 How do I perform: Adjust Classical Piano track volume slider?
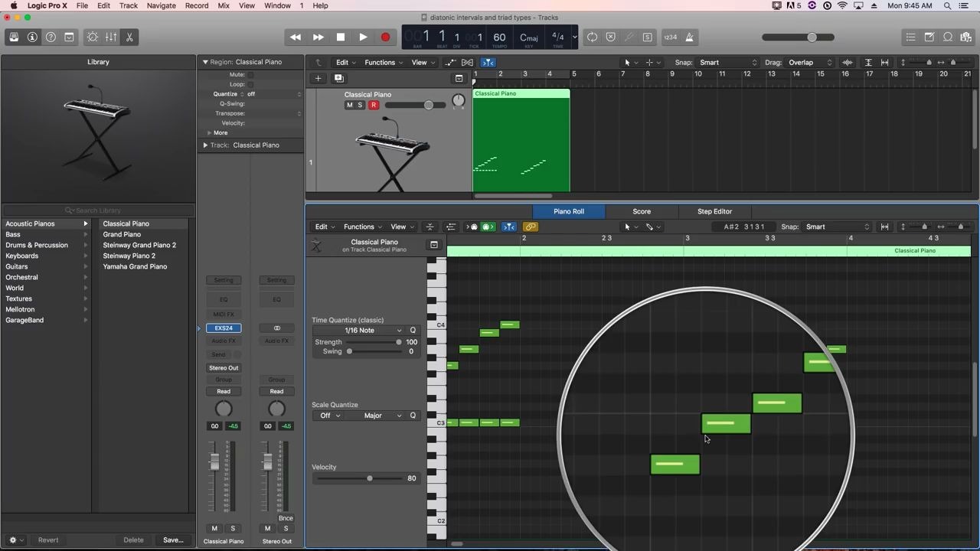pos(414,106)
